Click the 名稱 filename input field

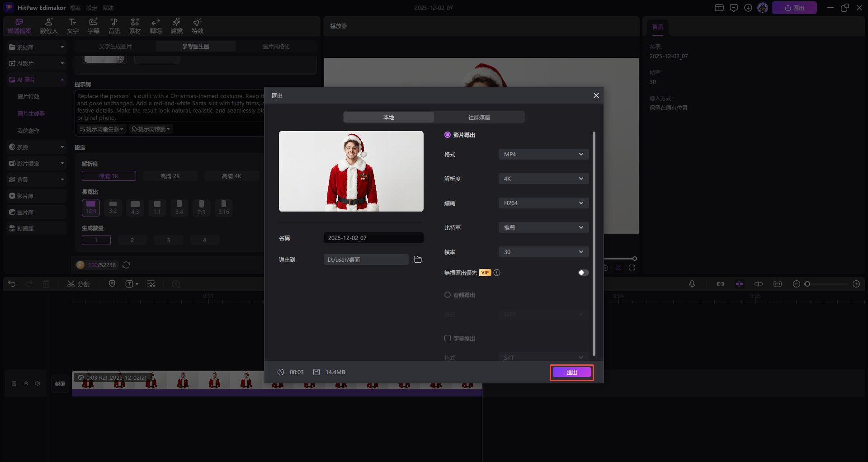373,238
